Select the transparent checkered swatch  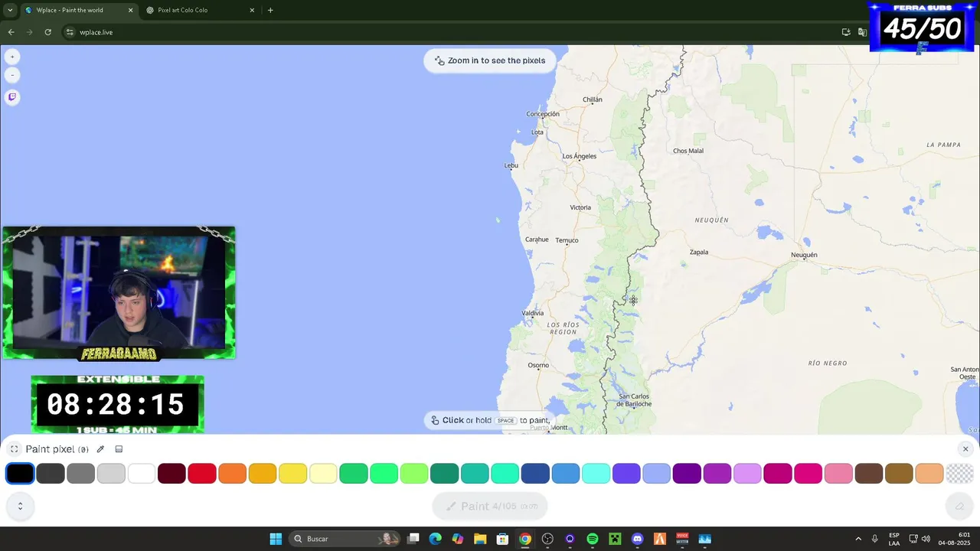click(960, 474)
